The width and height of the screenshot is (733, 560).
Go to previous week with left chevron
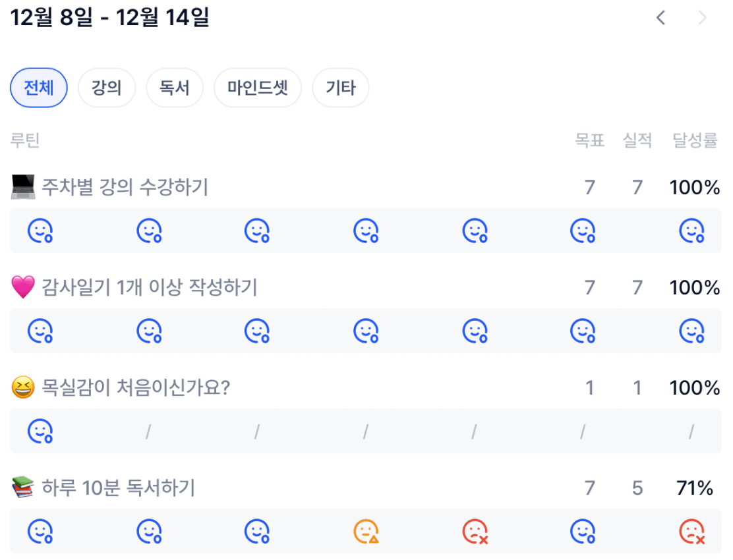(660, 18)
